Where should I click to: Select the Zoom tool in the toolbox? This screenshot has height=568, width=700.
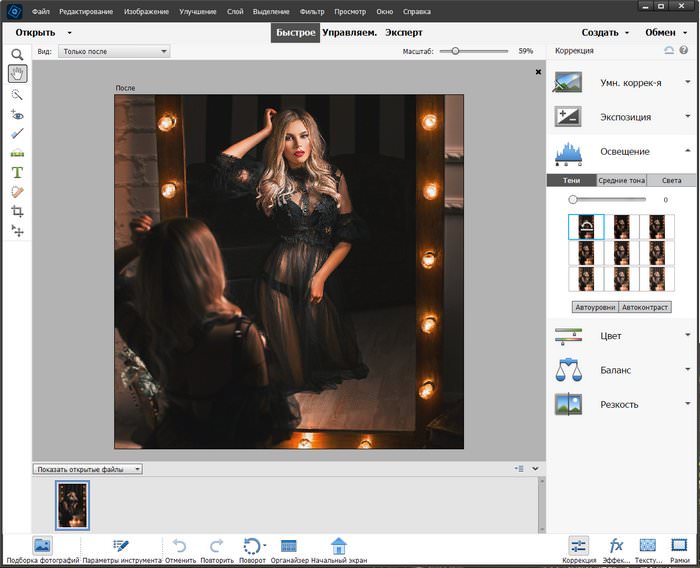coord(17,54)
